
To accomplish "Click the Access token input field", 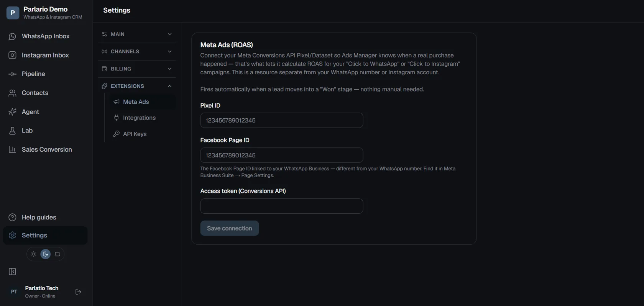I will pos(282,206).
